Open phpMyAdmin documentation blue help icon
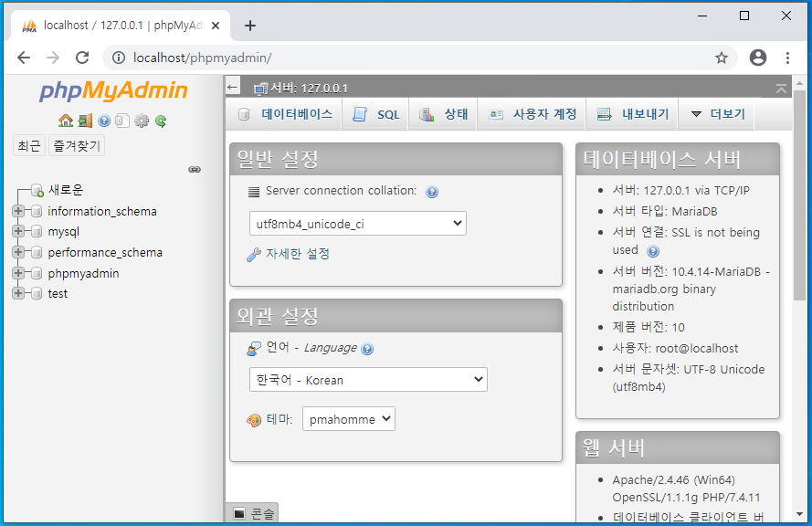The width and height of the screenshot is (812, 526). coord(104,121)
